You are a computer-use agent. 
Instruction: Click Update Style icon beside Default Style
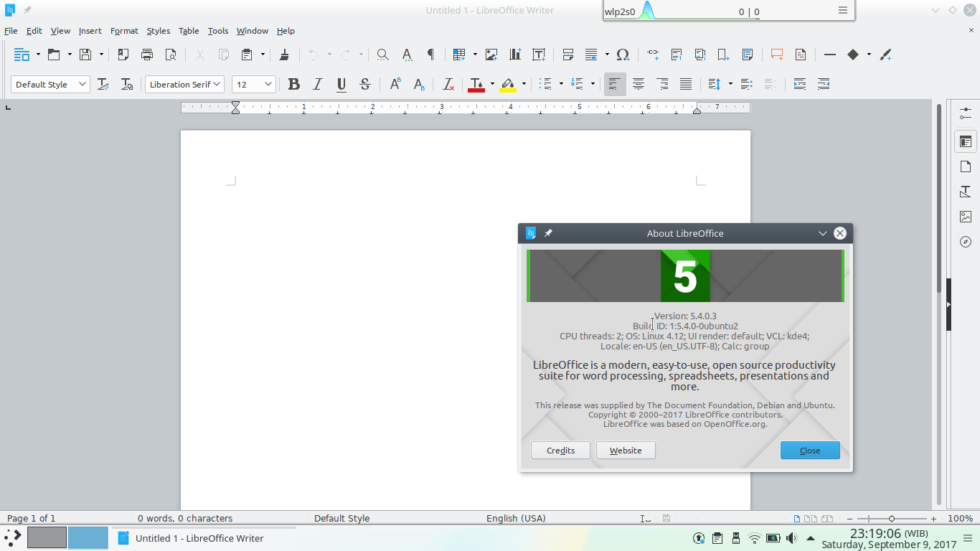[103, 84]
